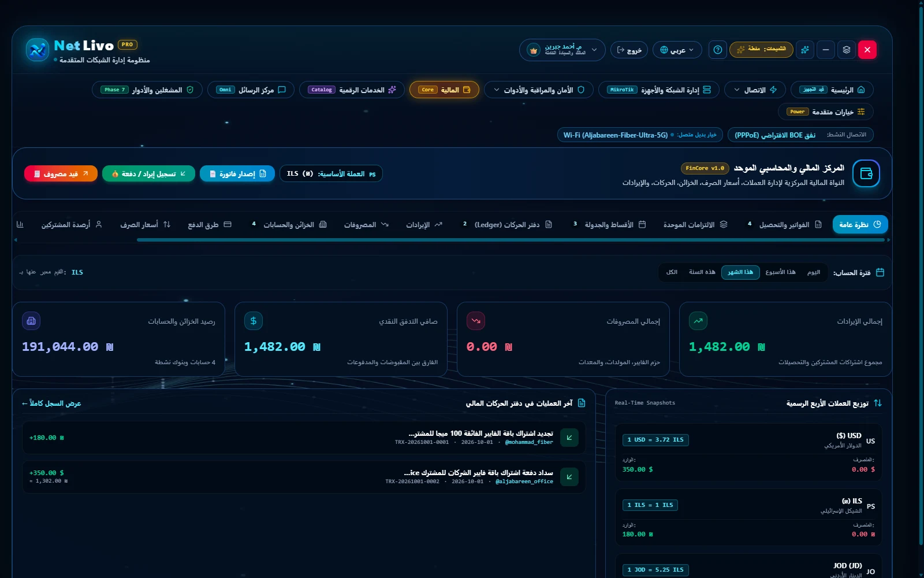Toggle the التلميحات: مفعلة hints switch
924x578 pixels.
coord(761,50)
